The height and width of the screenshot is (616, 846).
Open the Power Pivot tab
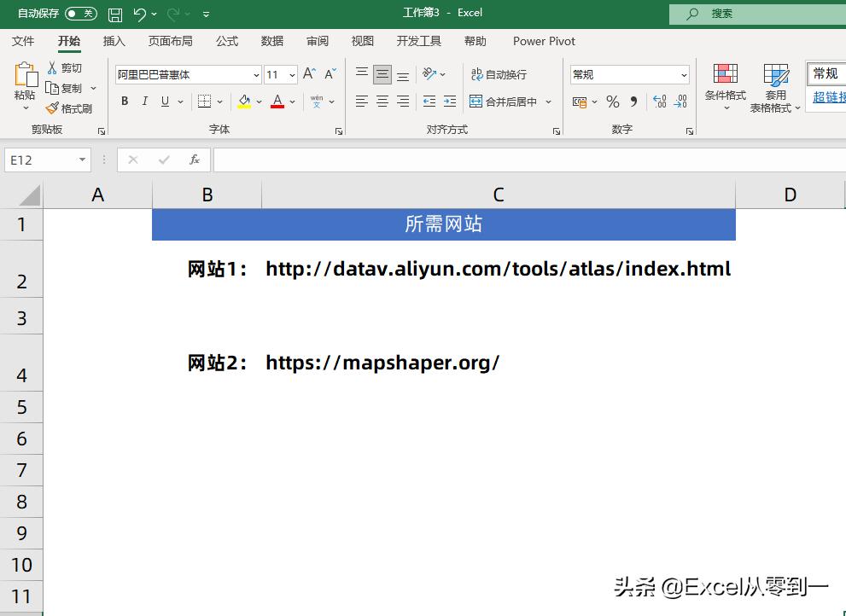click(543, 41)
